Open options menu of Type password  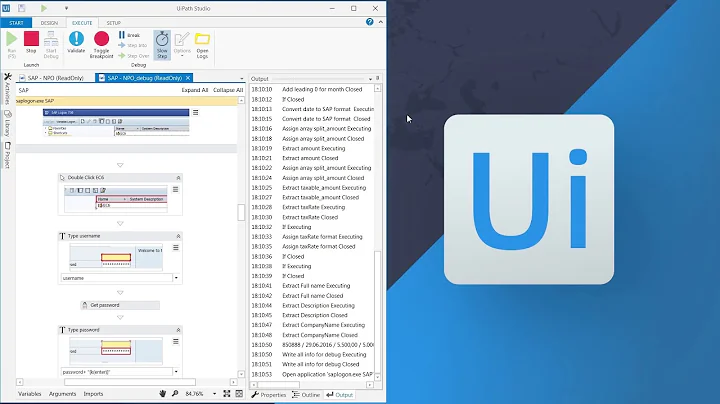(x=175, y=342)
